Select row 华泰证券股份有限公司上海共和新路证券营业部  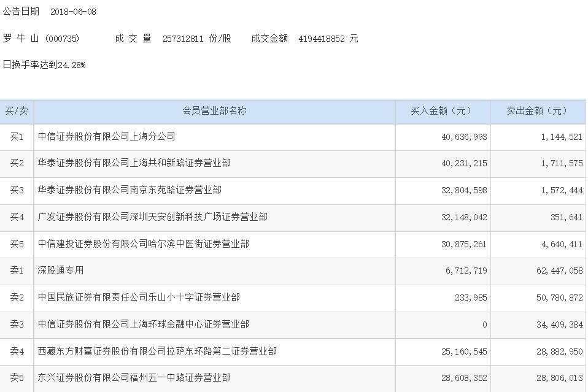293,164
